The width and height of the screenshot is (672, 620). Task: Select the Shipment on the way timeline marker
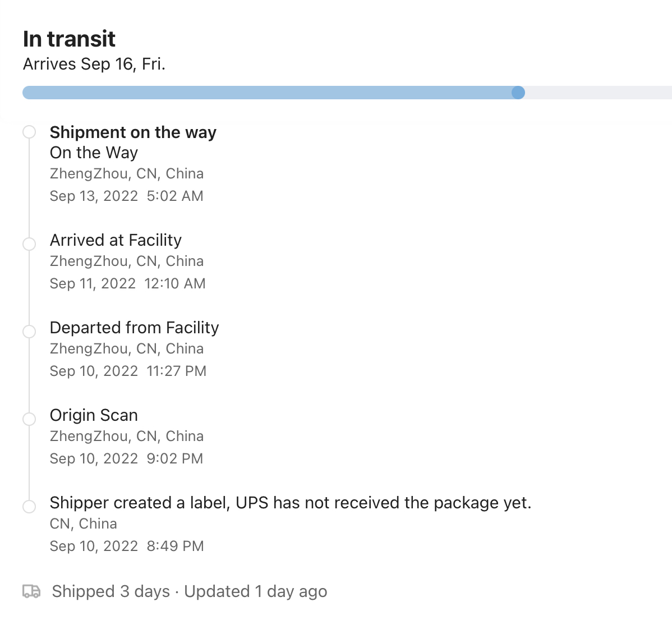tap(29, 132)
